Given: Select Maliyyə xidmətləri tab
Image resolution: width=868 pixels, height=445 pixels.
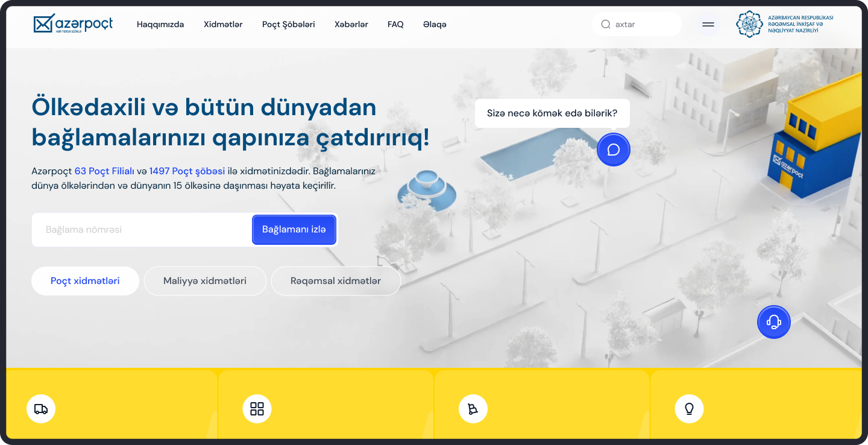Looking at the screenshot, I should click(x=205, y=281).
